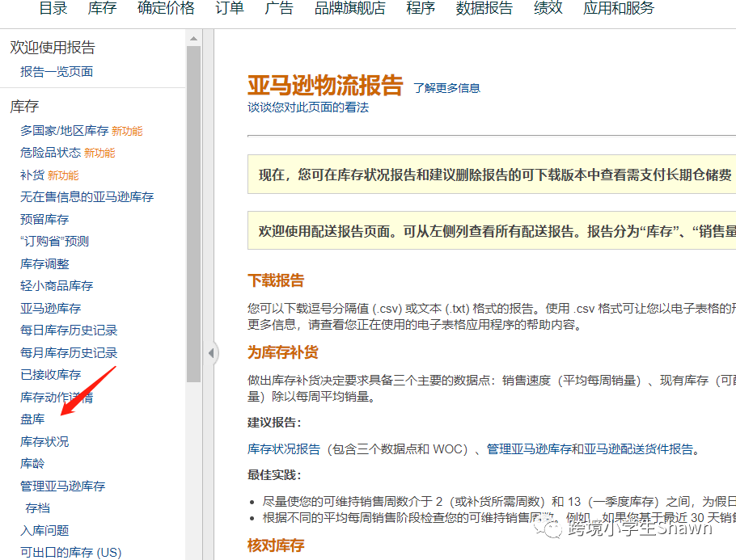This screenshot has height=560, width=736.
Task: Click the 欢迎使用报告 sidebar heading
Action: (52, 48)
